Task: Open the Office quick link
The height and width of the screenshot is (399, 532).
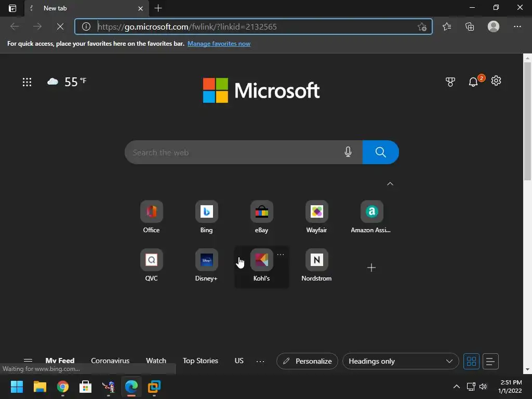Action: pos(151,217)
